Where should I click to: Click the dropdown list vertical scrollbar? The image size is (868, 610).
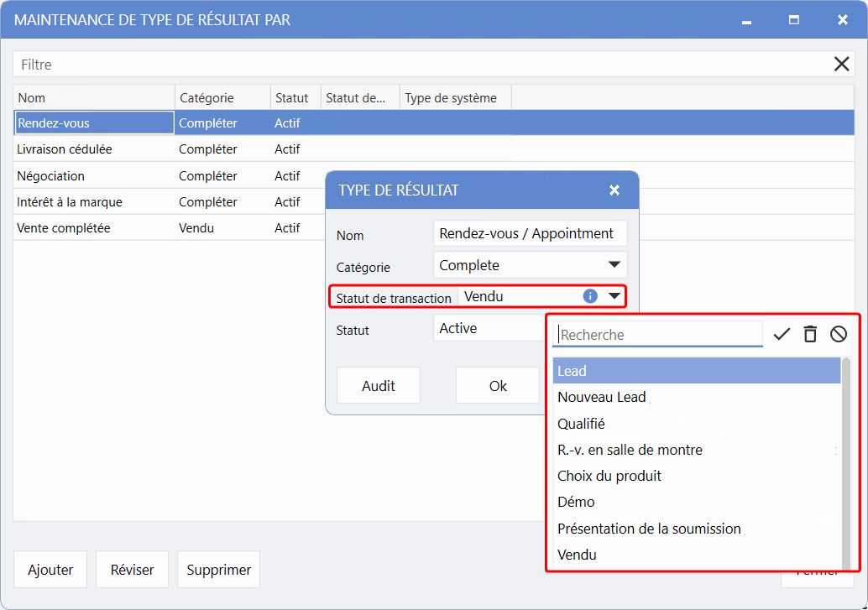pyautogui.click(x=846, y=461)
